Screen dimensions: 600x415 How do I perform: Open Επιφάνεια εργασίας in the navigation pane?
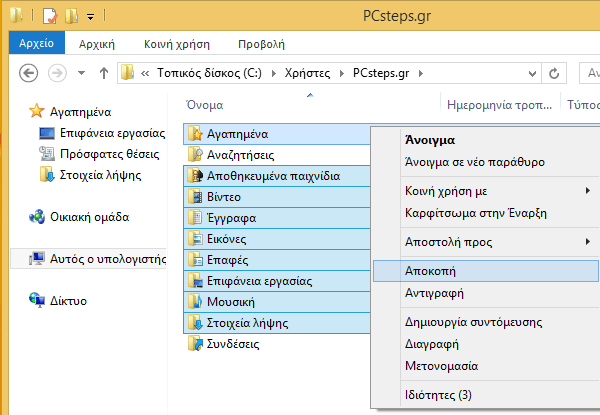click(x=103, y=133)
